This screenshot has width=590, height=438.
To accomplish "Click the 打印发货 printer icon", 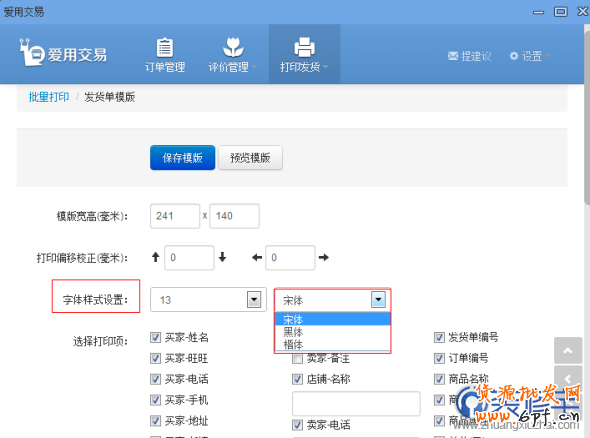I will coord(304,47).
